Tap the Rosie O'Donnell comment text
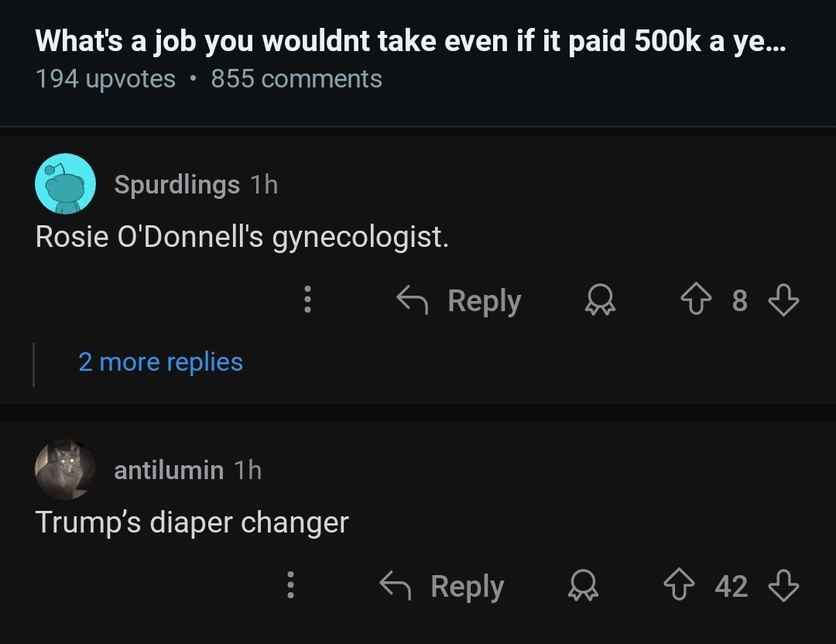This screenshot has height=644, width=836. click(242, 237)
